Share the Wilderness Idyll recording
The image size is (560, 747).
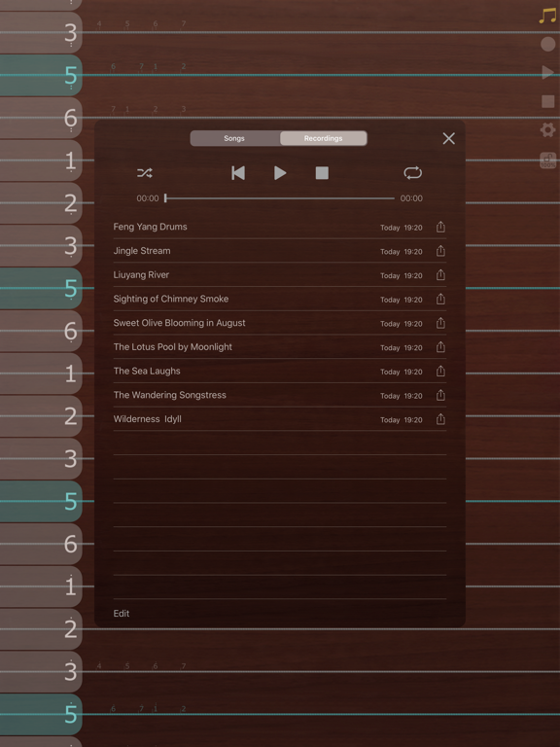point(441,419)
